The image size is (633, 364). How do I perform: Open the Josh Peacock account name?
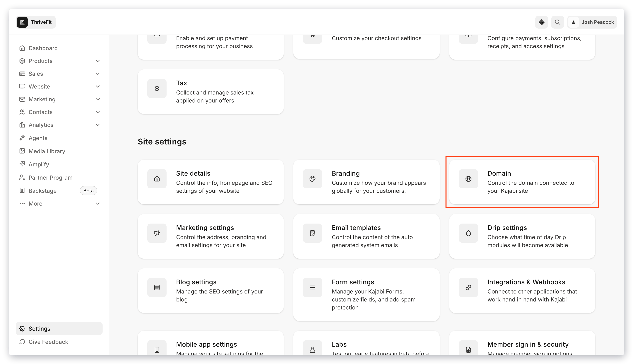pyautogui.click(x=597, y=22)
